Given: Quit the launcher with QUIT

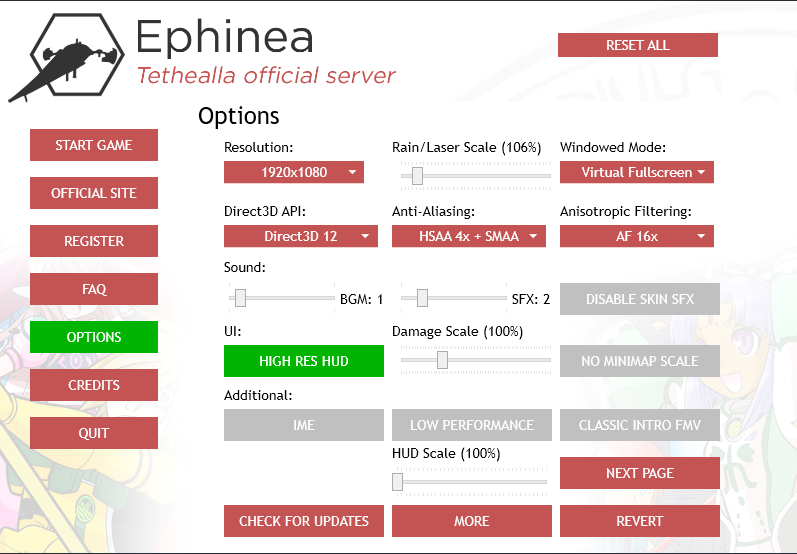Looking at the screenshot, I should pyautogui.click(x=94, y=433).
